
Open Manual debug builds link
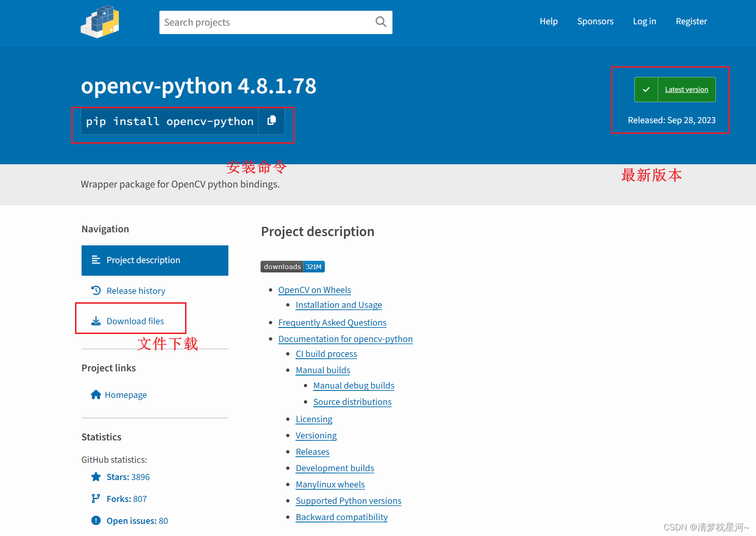(354, 386)
